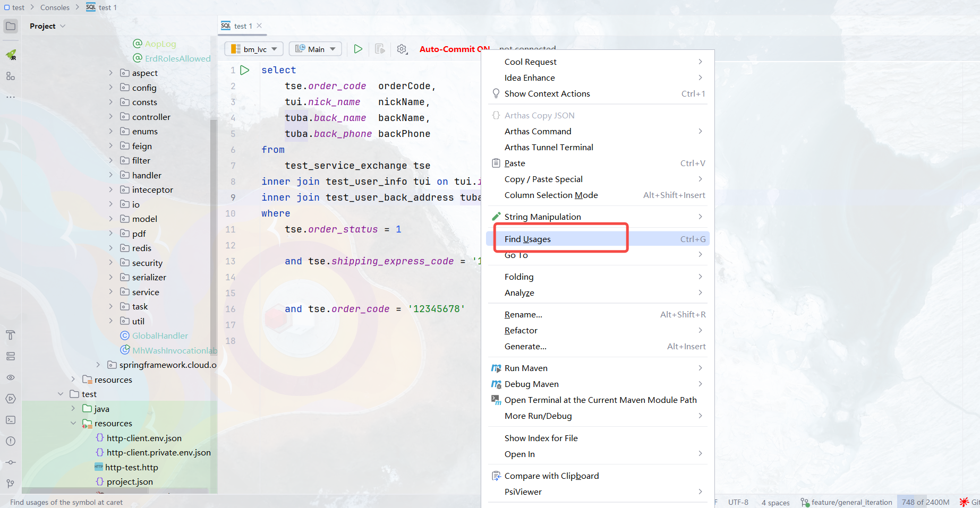Open the console settings gear icon

click(402, 49)
